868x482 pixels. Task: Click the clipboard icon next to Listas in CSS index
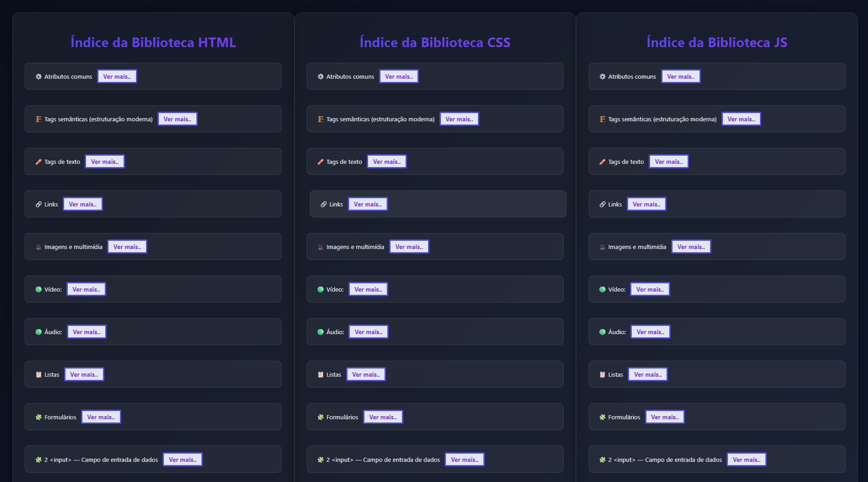pos(320,375)
